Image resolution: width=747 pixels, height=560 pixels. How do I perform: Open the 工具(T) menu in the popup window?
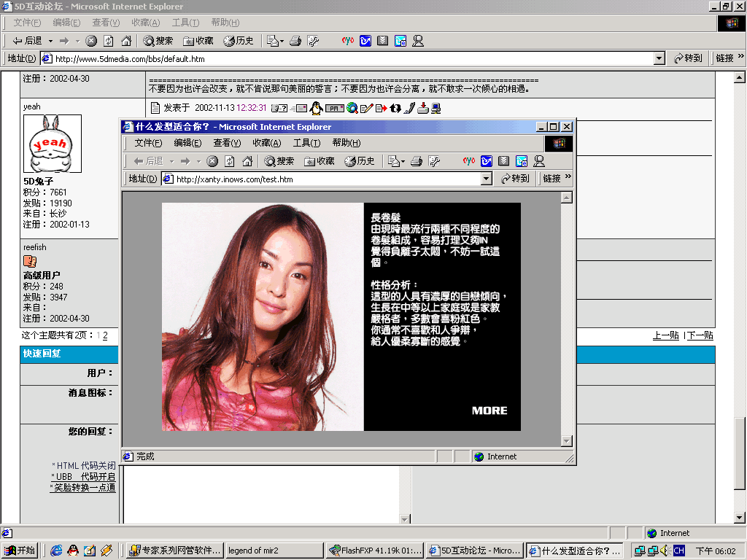306,143
